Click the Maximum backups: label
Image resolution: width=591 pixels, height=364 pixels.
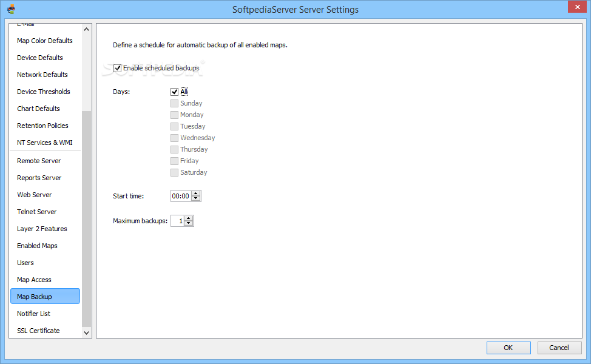coord(140,221)
